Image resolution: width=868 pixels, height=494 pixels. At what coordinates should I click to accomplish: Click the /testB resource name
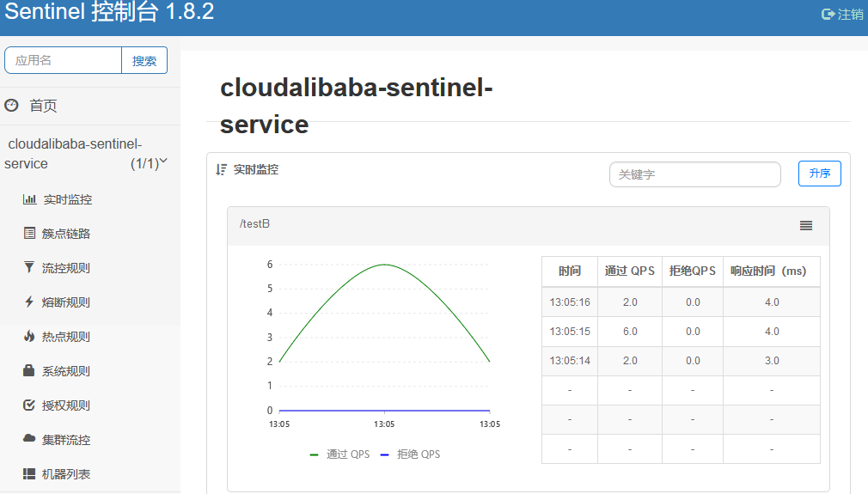click(x=254, y=224)
